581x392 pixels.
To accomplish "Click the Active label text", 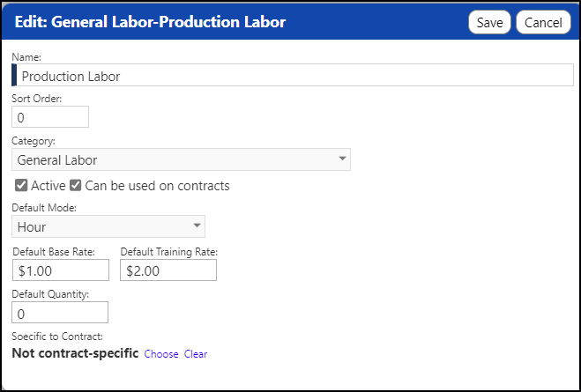I will click(48, 186).
